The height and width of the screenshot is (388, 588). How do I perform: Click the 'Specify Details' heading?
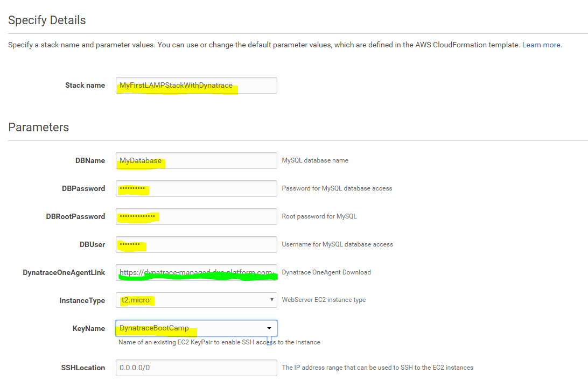pos(47,20)
